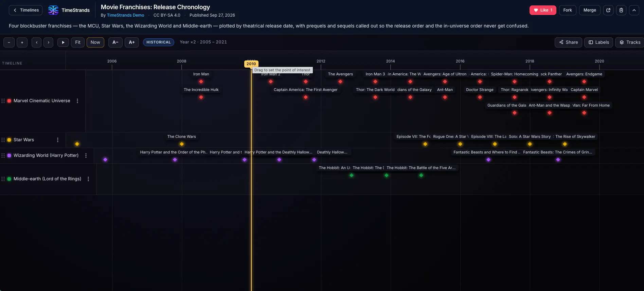Click the Wizarding World track drag handle
Screen dimensions: 644x291
(3, 156)
